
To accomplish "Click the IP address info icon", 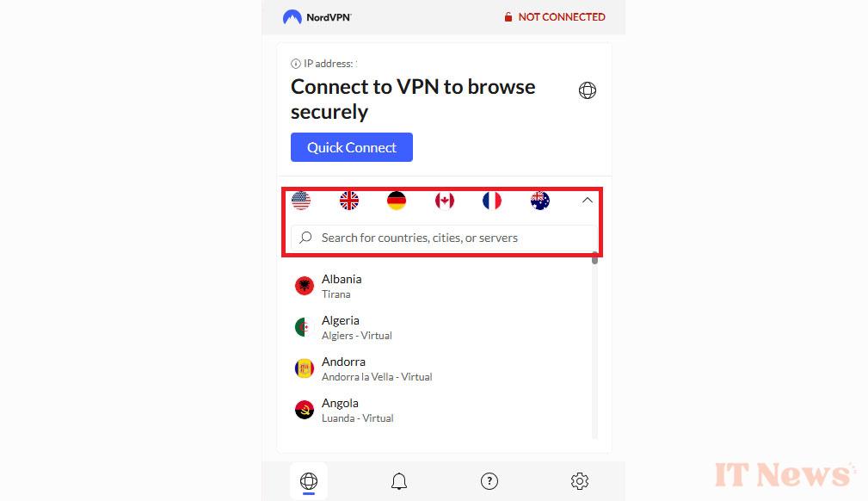I will [x=296, y=64].
